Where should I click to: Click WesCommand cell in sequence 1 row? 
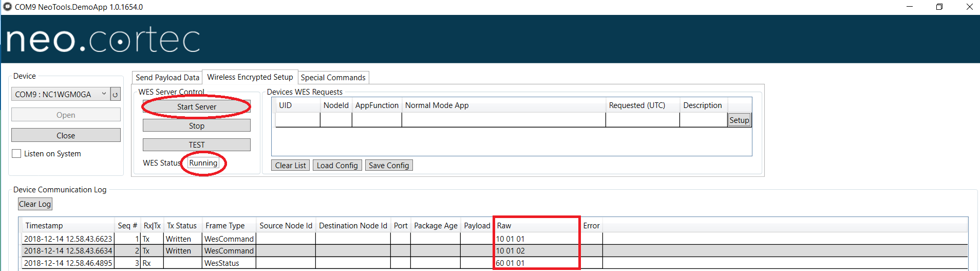pos(229,239)
